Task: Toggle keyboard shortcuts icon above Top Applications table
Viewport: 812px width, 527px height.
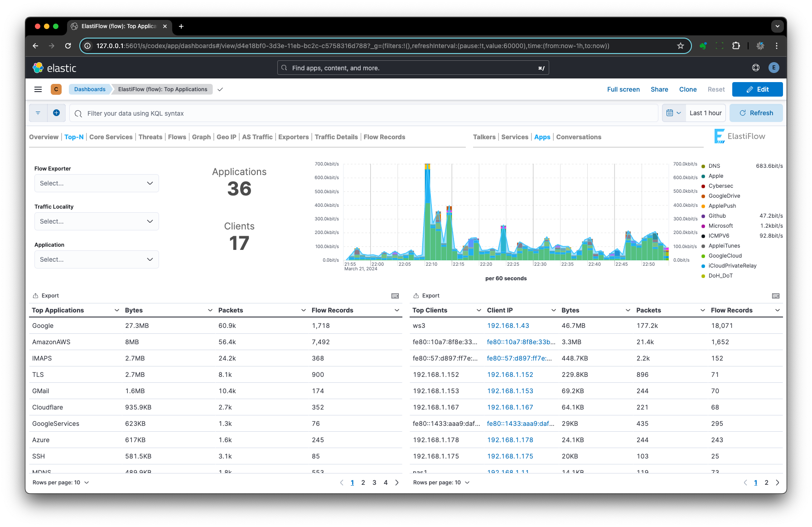Action: click(x=395, y=296)
